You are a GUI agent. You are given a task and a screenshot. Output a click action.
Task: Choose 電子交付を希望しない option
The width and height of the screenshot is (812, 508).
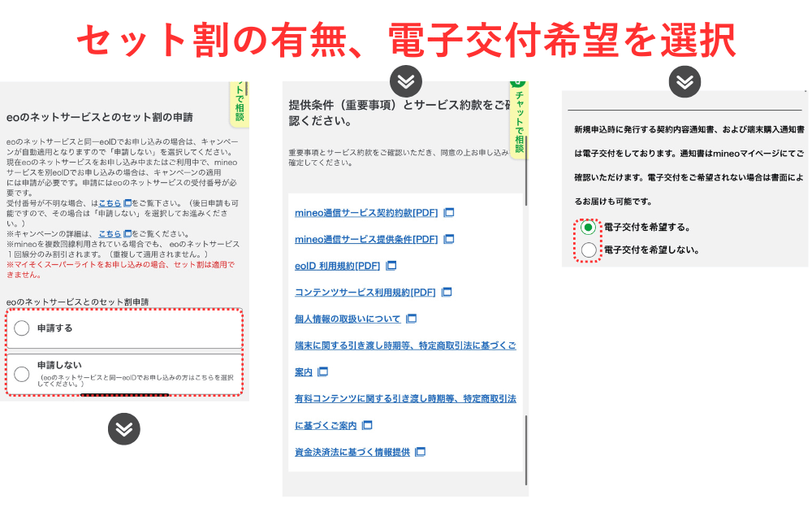point(588,250)
